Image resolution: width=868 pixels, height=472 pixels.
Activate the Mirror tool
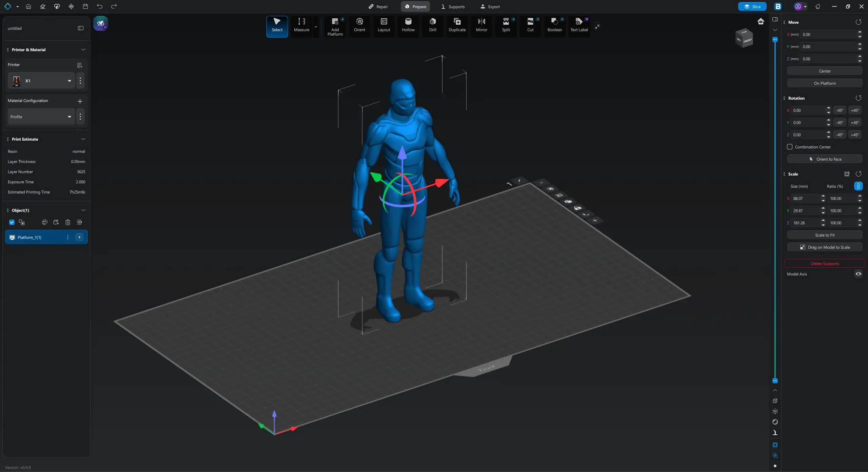click(481, 26)
